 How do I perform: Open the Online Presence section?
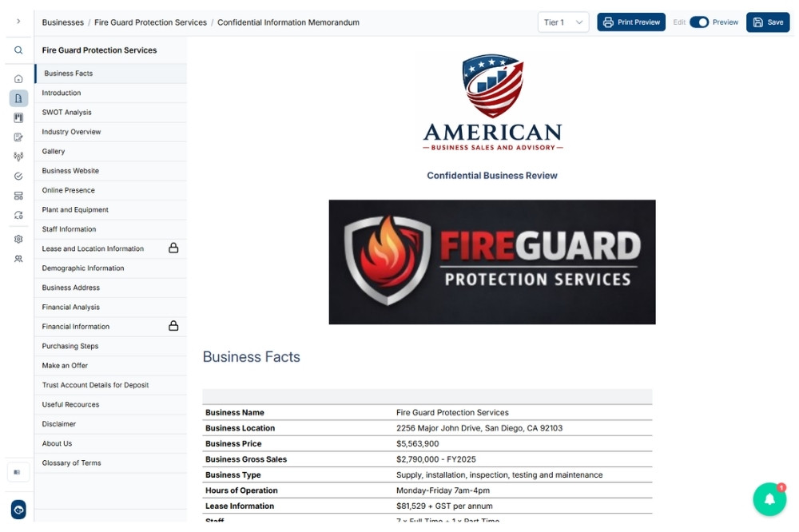[x=110, y=190]
